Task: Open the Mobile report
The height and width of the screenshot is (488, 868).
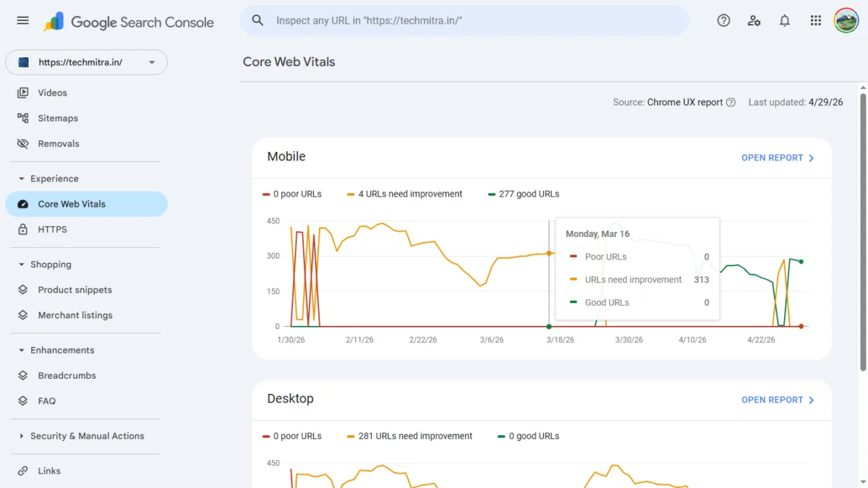Action: [778, 158]
